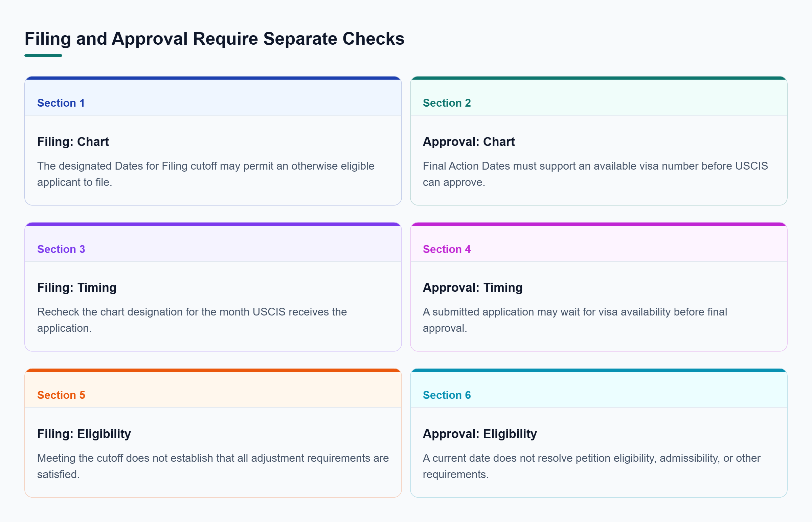Click the 'Final Action Dates must support' paragraph

(x=595, y=174)
